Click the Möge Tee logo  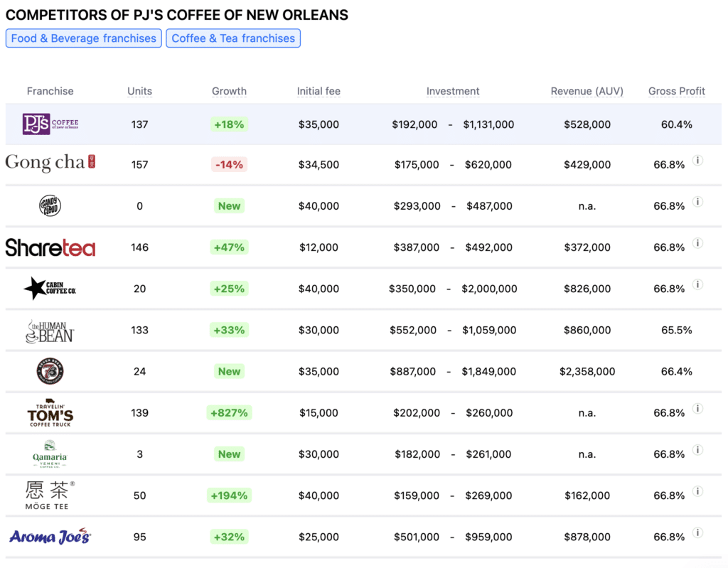point(50,495)
